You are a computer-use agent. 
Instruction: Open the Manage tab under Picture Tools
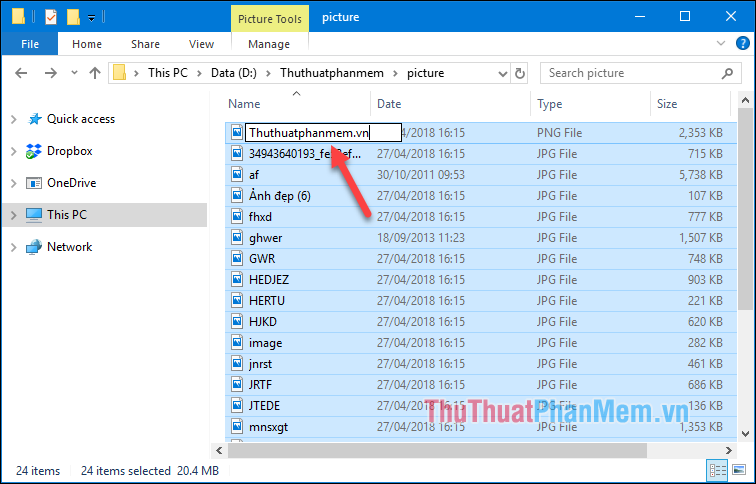point(269,44)
